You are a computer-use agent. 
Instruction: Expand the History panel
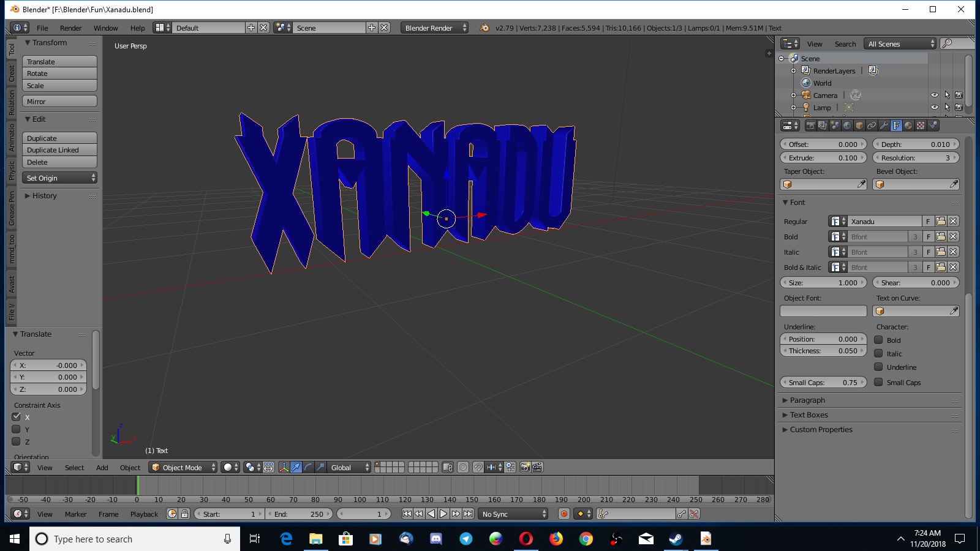point(44,195)
